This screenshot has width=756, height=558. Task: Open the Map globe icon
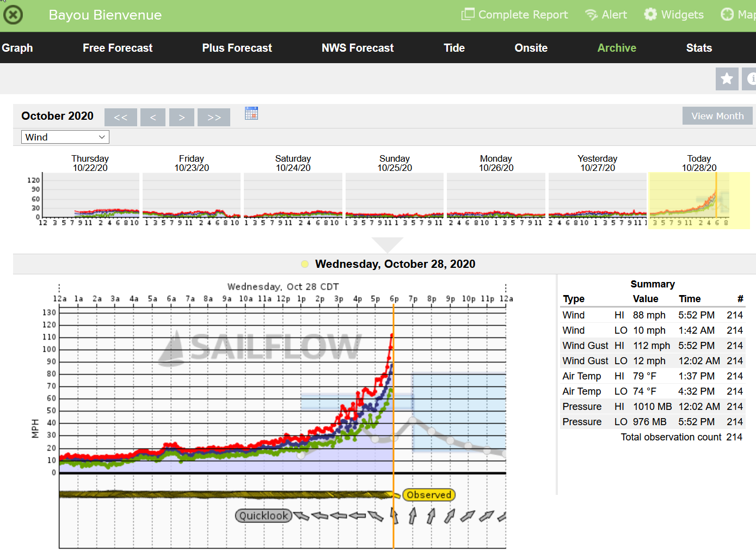pos(727,14)
